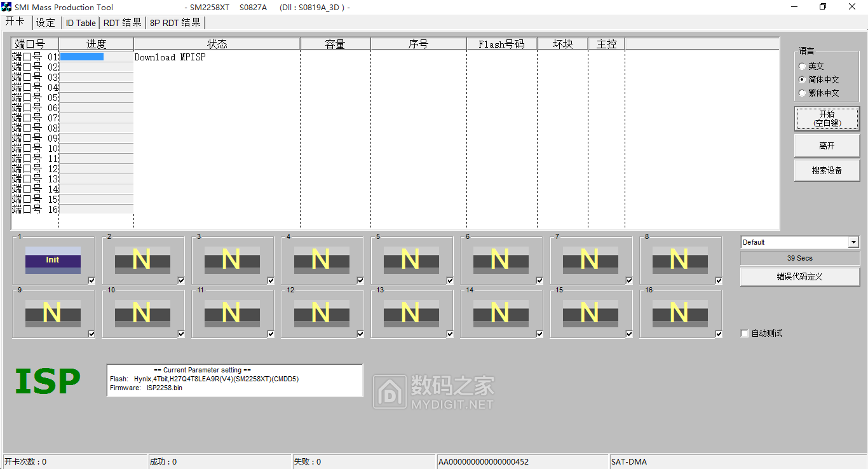
Task: Click the SAT-DMA status bar entry
Action: [737, 462]
